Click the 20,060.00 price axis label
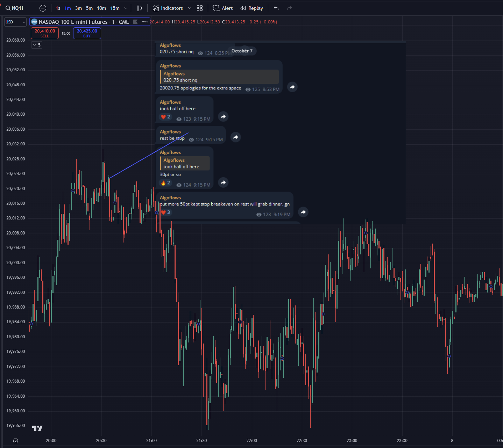This screenshot has width=503, height=448. [16, 40]
